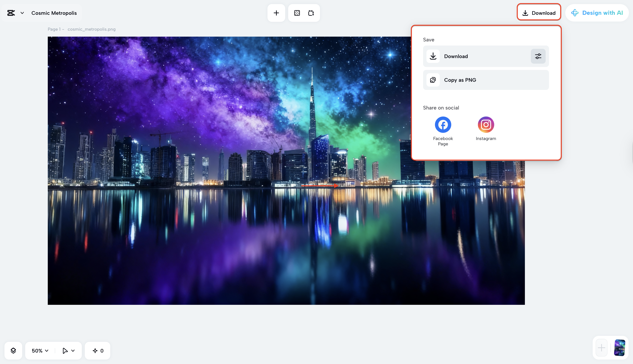Select the background hatch icon in toolbar

297,13
